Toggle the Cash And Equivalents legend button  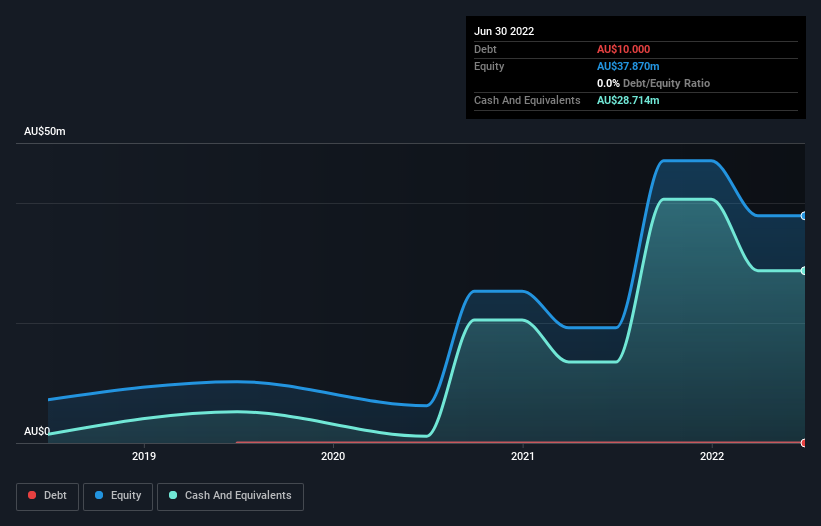pyautogui.click(x=230, y=496)
